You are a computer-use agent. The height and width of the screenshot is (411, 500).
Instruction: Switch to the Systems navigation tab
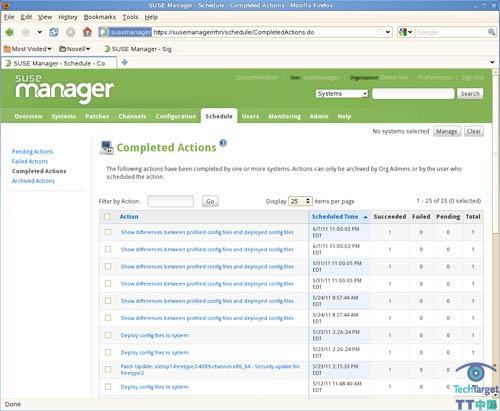click(x=64, y=116)
